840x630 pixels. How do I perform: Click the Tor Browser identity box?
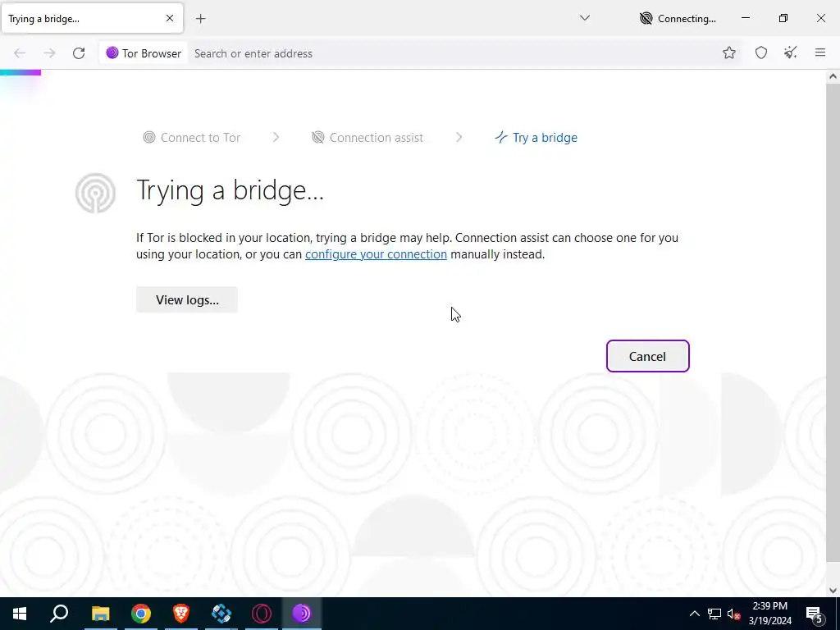tap(144, 53)
